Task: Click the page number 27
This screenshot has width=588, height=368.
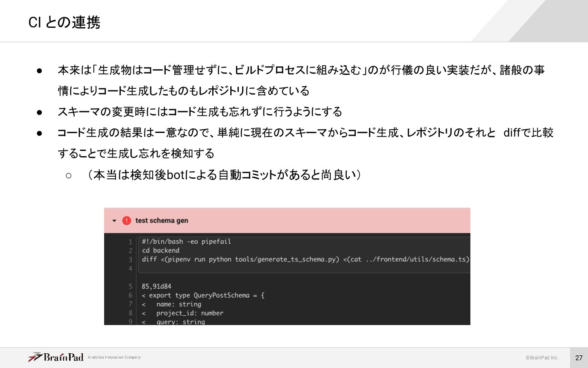Action: coord(579,358)
